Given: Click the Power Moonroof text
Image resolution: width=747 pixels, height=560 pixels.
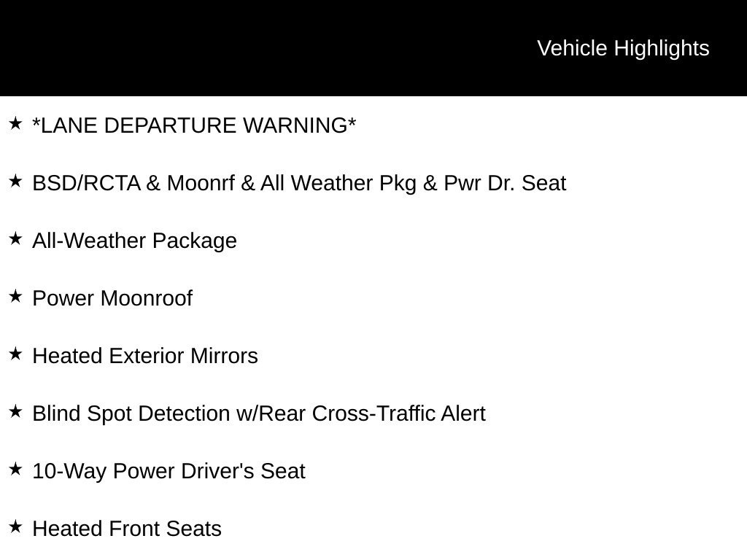Looking at the screenshot, I should [112, 298].
